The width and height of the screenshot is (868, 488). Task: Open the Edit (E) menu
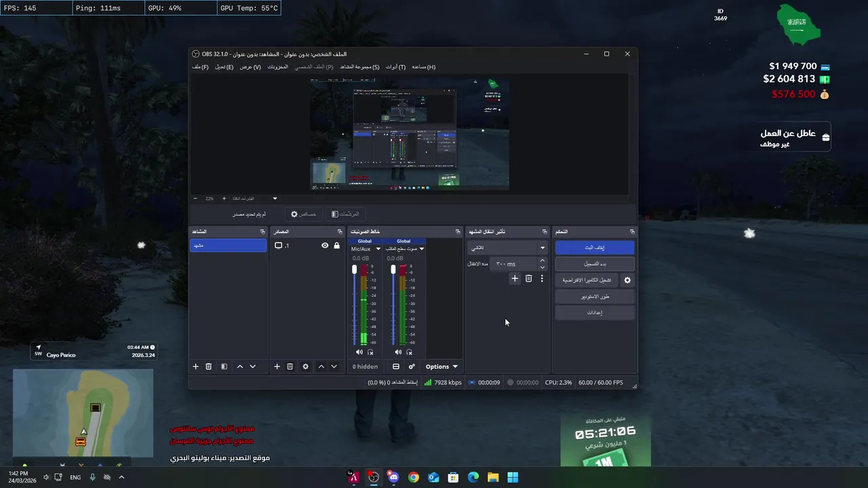(x=224, y=67)
